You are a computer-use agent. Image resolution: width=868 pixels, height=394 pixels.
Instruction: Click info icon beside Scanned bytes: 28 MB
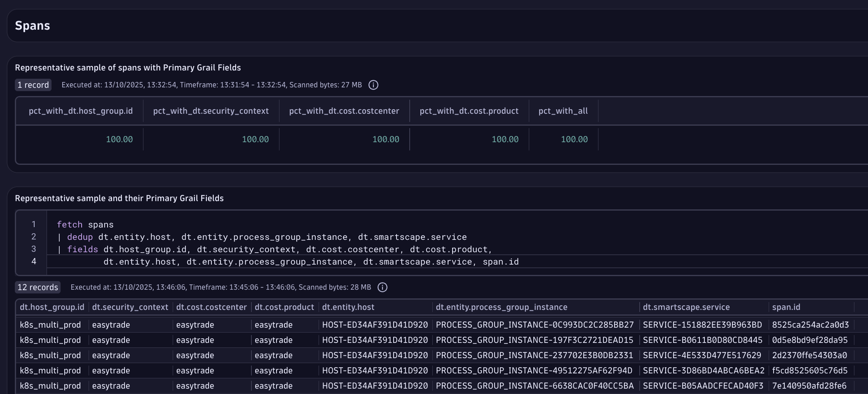point(382,287)
